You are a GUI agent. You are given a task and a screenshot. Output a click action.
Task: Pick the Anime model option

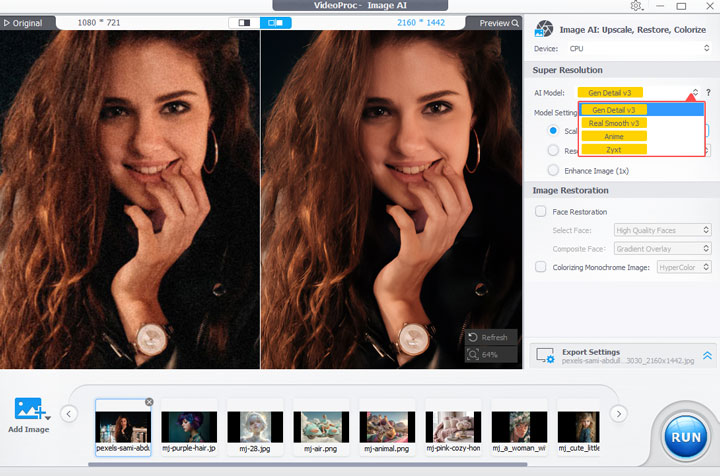click(614, 136)
